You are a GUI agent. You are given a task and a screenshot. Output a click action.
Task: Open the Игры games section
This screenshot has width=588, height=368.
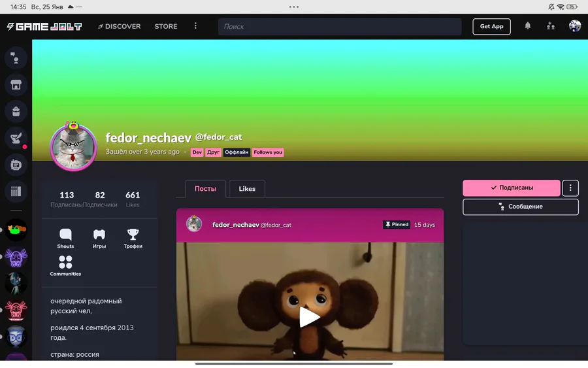99,239
